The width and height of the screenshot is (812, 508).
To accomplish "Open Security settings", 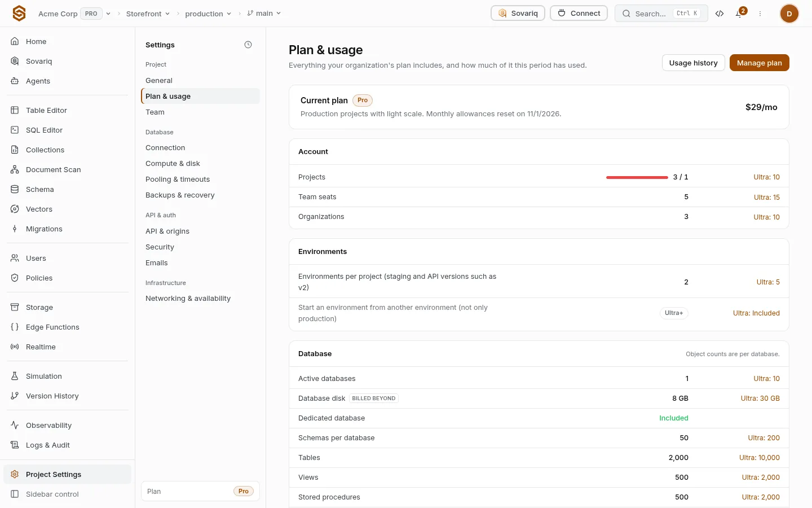I will [x=200, y=247].
